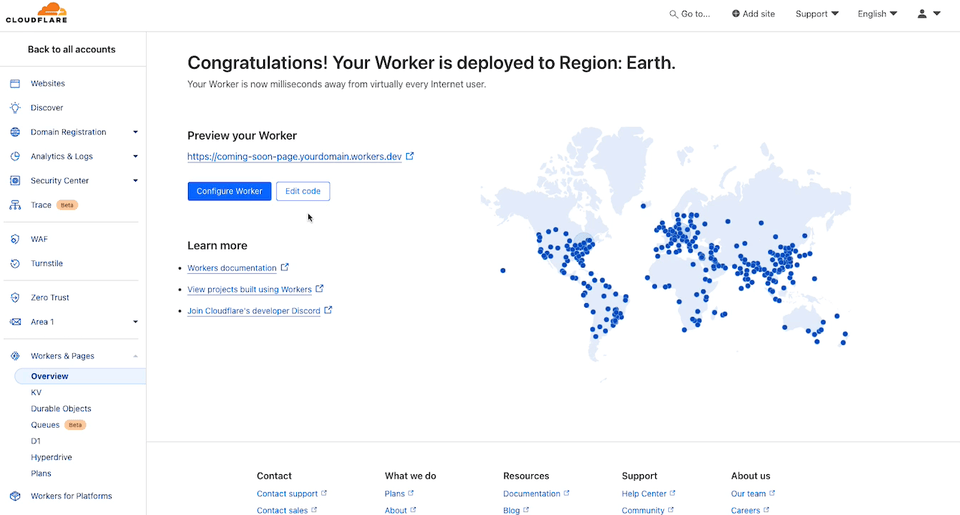The height and width of the screenshot is (515, 960).
Task: Click the user account profile icon
Action: point(922,13)
